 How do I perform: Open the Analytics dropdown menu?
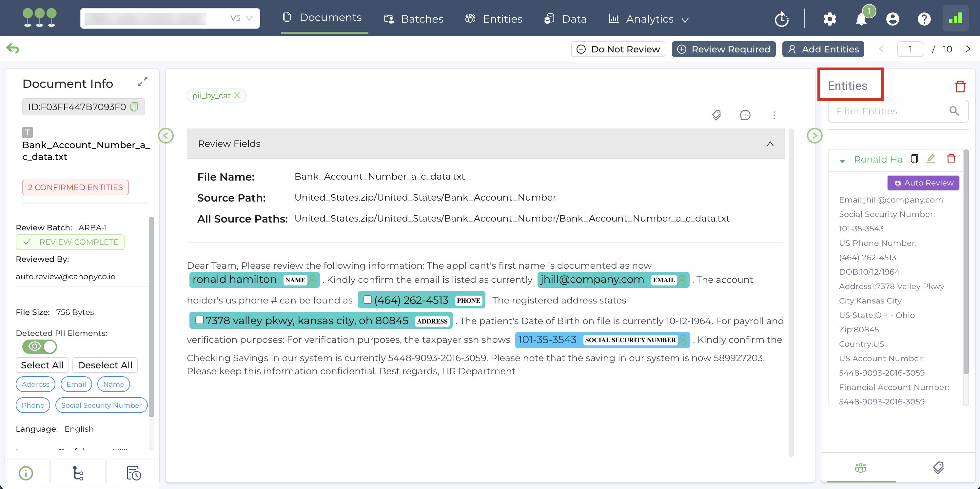[649, 19]
